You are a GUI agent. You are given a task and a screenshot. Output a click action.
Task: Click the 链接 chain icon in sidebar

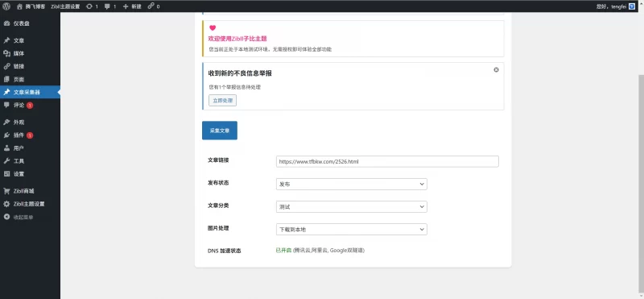(x=6, y=66)
